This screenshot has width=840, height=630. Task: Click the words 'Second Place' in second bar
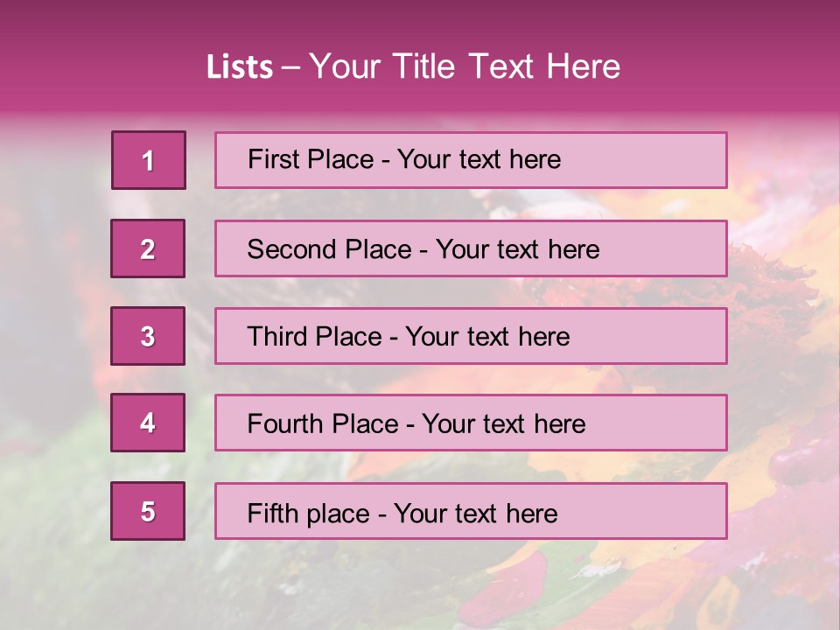coord(330,249)
